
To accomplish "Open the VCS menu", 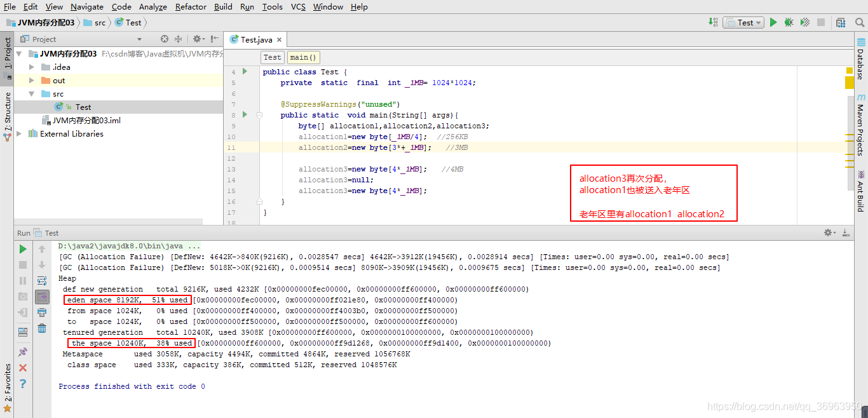I will click(x=299, y=6).
